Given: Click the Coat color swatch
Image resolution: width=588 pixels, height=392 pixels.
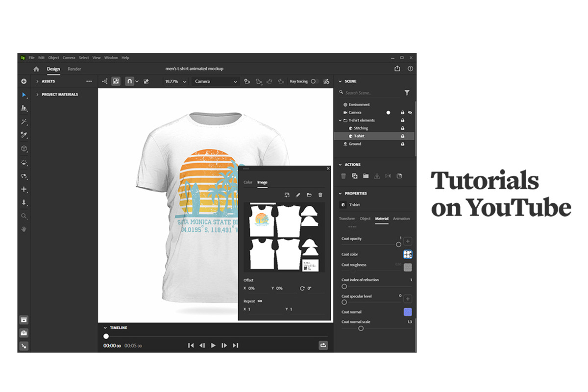Looking at the screenshot, I should 408,254.
